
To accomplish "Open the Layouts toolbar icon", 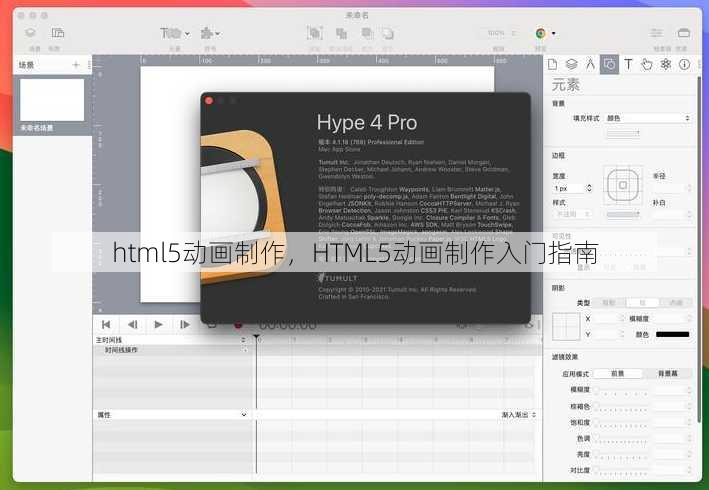I will coord(57,33).
